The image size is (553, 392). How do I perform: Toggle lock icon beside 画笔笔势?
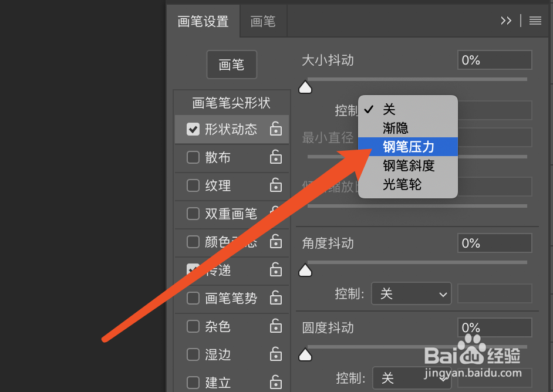coord(276,298)
